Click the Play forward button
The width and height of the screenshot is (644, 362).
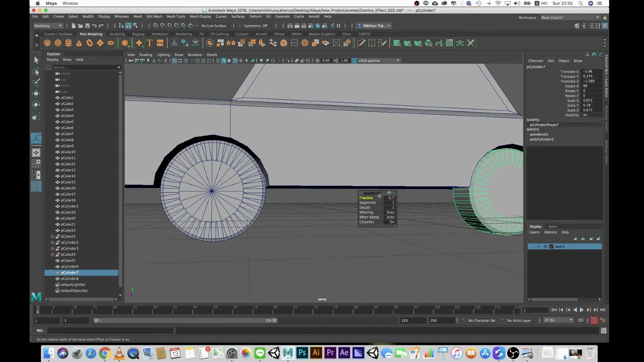582,310
